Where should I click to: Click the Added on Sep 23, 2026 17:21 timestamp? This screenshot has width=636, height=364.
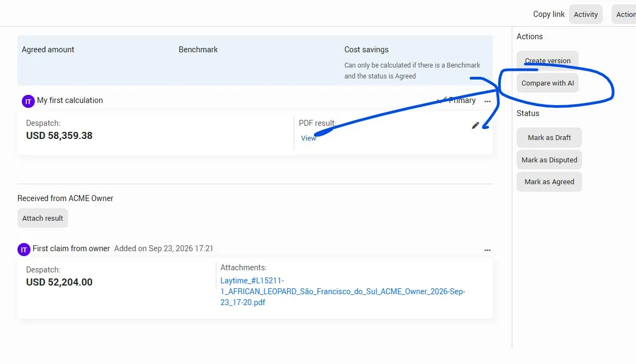(x=163, y=248)
